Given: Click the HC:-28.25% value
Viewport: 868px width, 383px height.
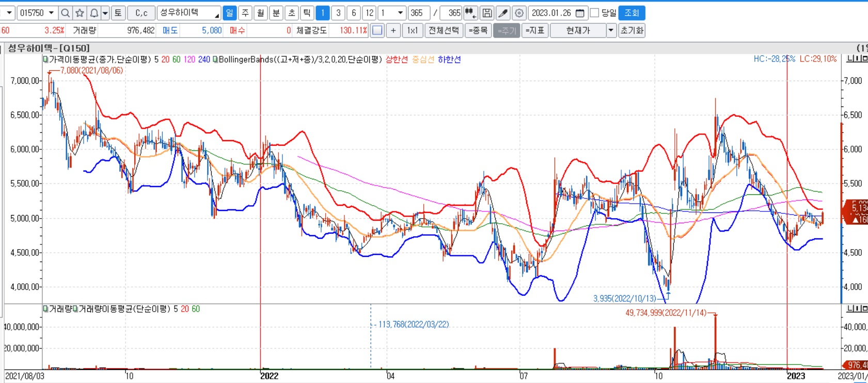Looking at the screenshot, I should (x=775, y=59).
